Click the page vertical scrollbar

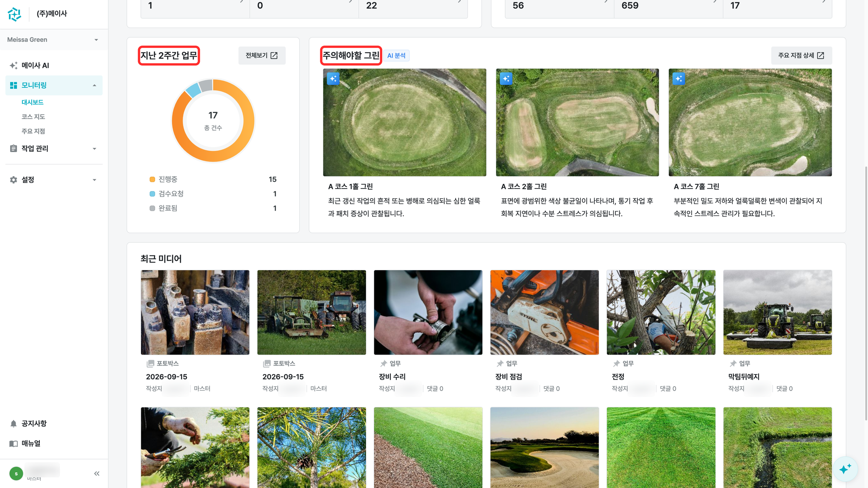pos(866,293)
